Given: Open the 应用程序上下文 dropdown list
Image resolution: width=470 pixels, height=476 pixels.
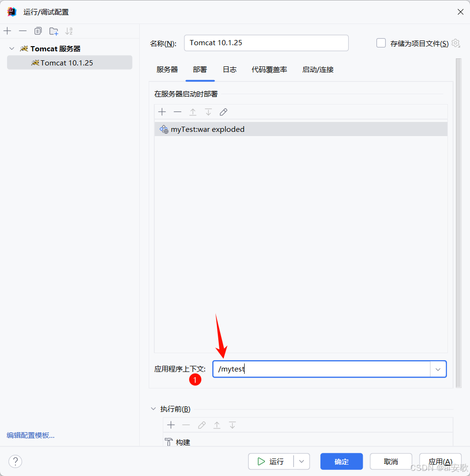Looking at the screenshot, I should click(x=438, y=369).
